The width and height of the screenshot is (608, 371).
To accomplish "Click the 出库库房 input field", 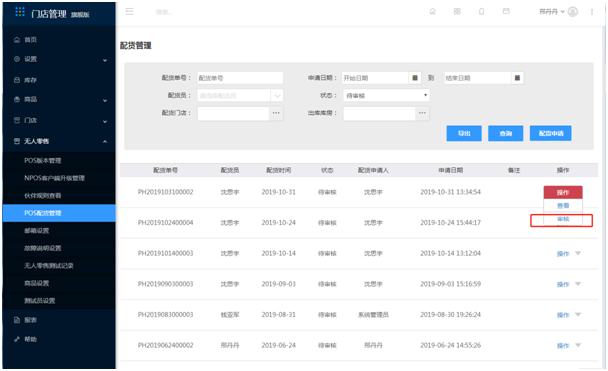I will [x=379, y=113].
